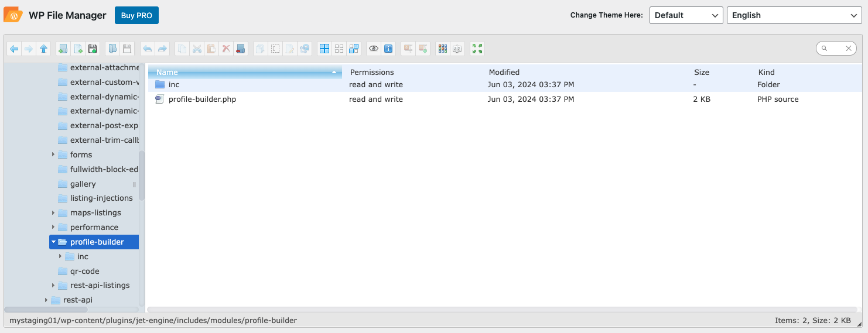Go to parent folder with Up arrow
Screen dimensions: 868x333
point(44,49)
